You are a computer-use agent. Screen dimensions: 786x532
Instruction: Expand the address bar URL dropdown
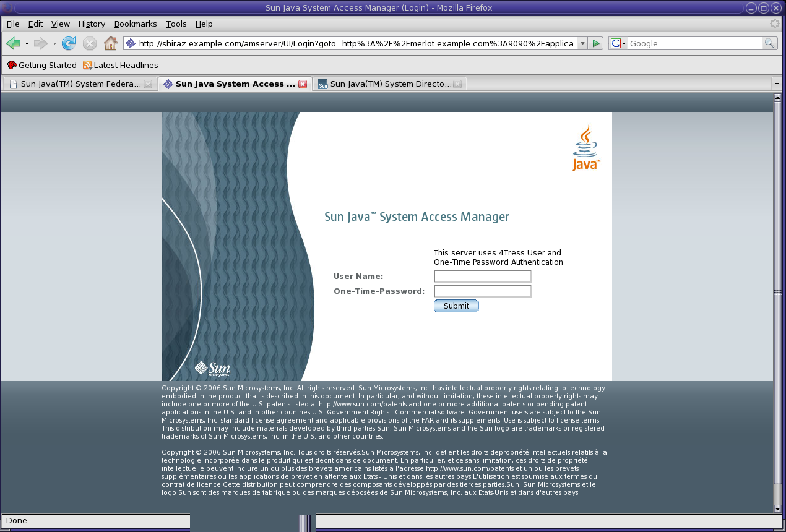click(582, 43)
